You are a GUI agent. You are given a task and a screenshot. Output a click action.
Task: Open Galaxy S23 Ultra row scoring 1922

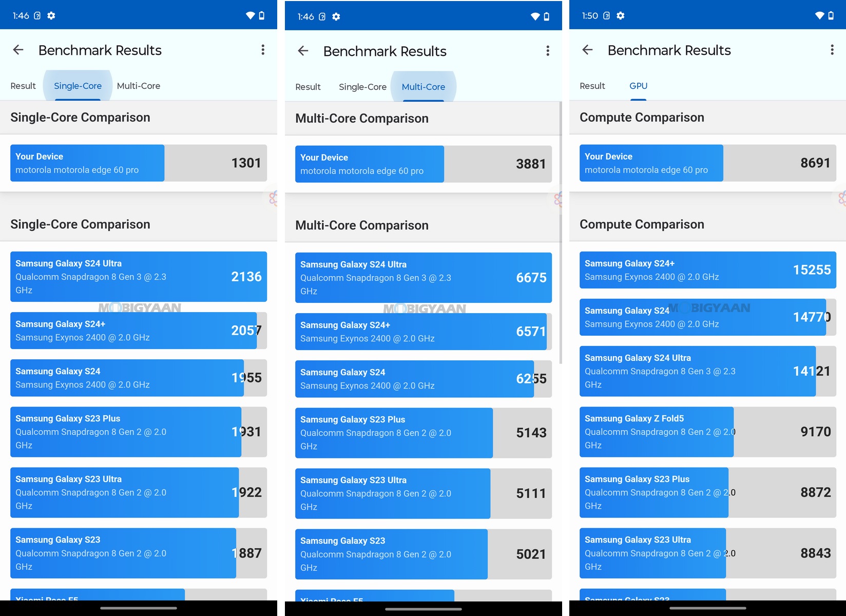coord(139,492)
